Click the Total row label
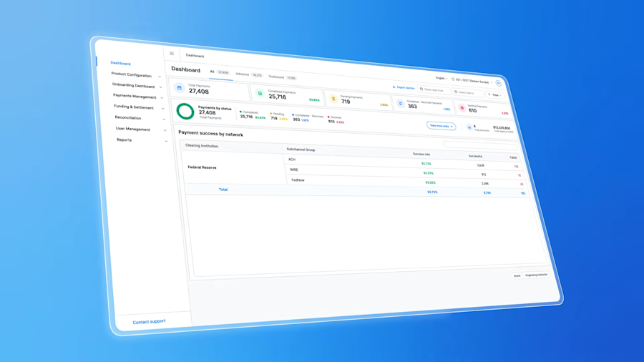Image resolution: width=644 pixels, height=362 pixels. click(x=223, y=190)
